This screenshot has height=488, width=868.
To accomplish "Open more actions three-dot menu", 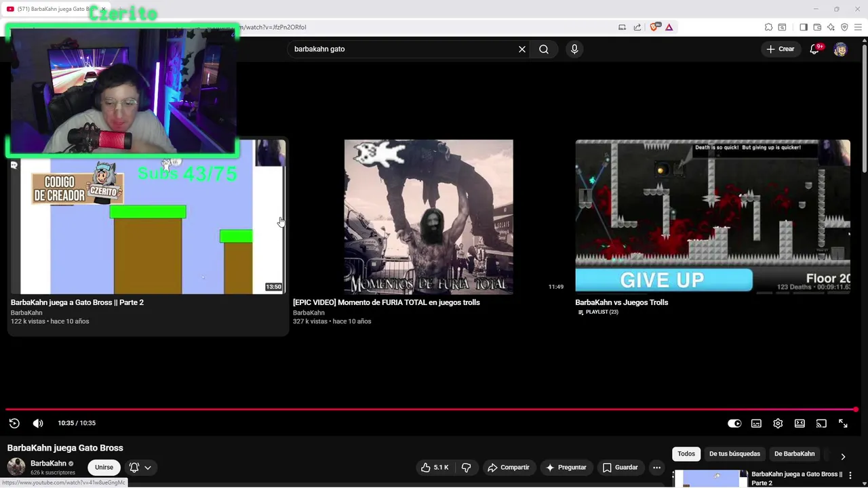I will 656,467.
